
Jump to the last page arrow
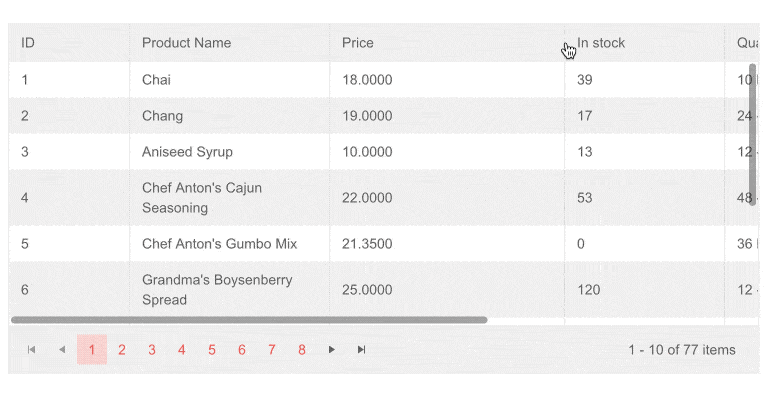click(362, 350)
